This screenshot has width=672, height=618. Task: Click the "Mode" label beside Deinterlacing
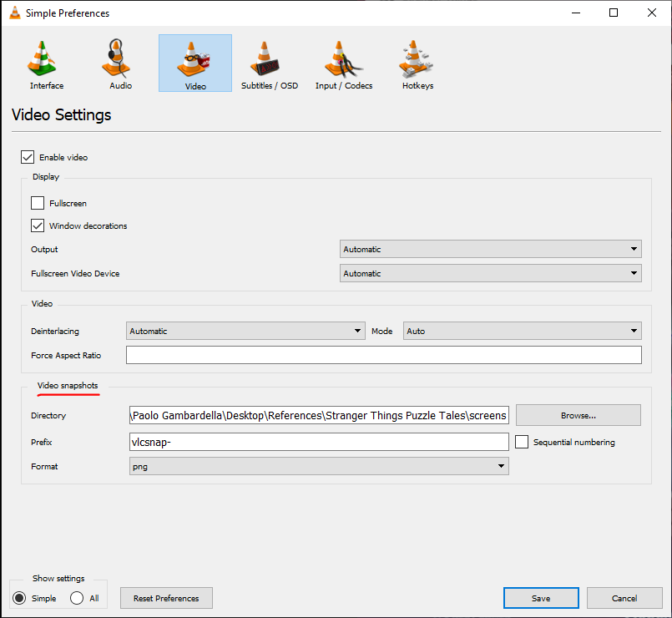pyautogui.click(x=381, y=331)
